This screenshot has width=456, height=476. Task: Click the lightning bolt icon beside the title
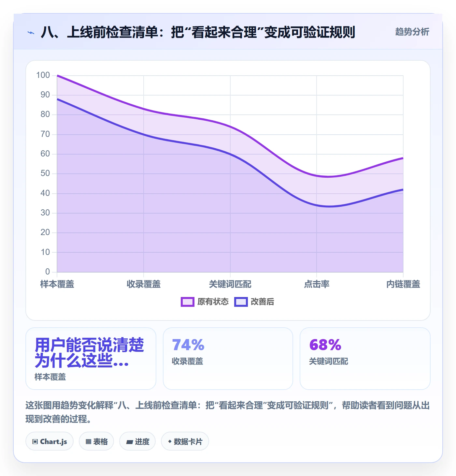point(31,33)
